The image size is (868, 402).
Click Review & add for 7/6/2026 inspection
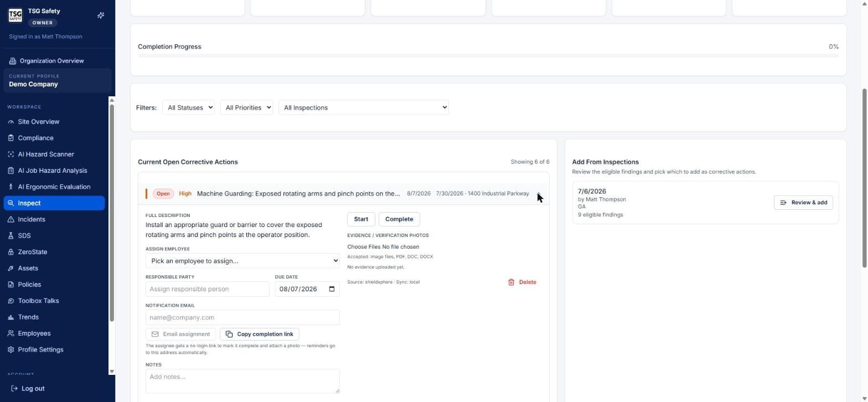803,203
